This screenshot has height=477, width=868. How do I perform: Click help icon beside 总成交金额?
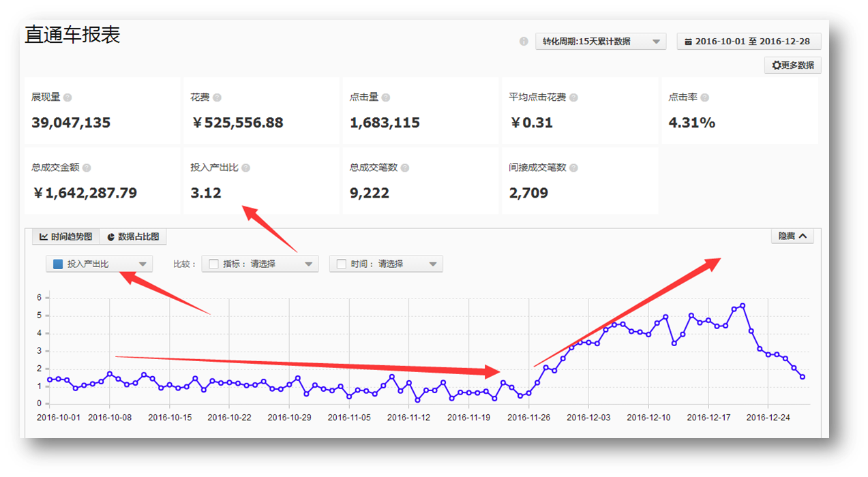tap(87, 168)
